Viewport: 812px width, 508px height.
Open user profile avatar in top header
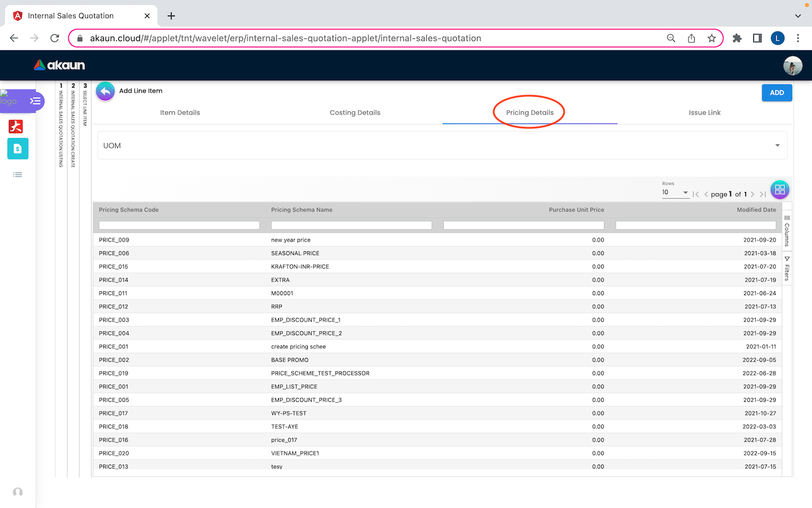pos(792,65)
